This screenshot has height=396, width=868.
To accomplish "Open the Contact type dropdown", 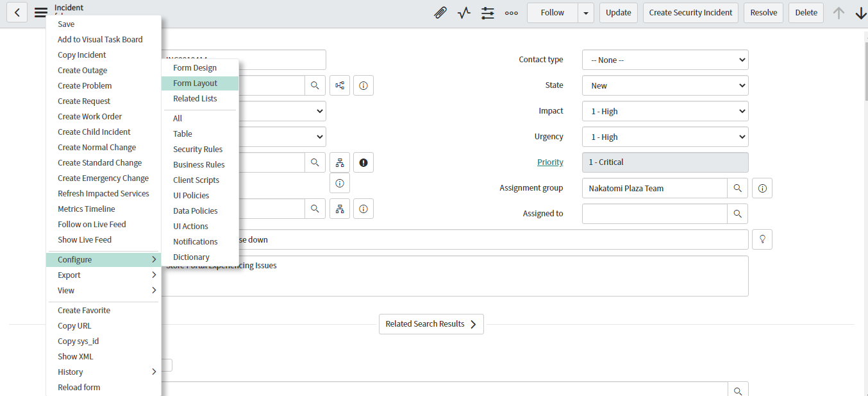I will 665,60.
